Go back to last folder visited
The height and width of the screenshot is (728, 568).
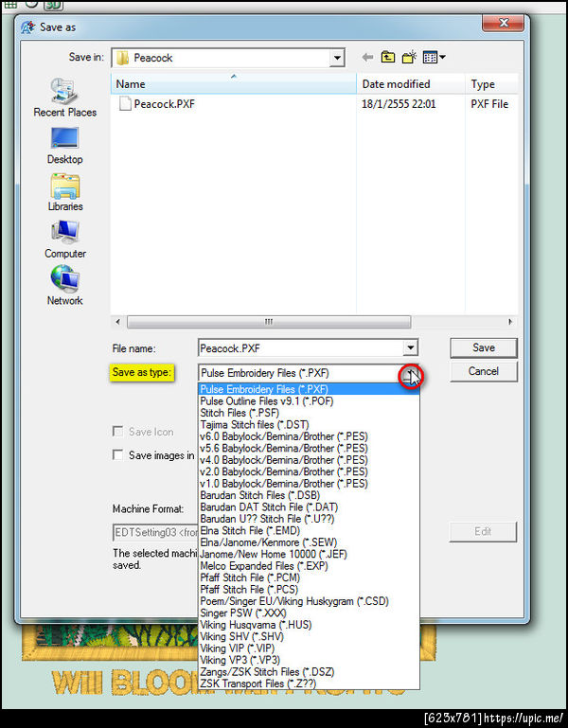pos(367,58)
